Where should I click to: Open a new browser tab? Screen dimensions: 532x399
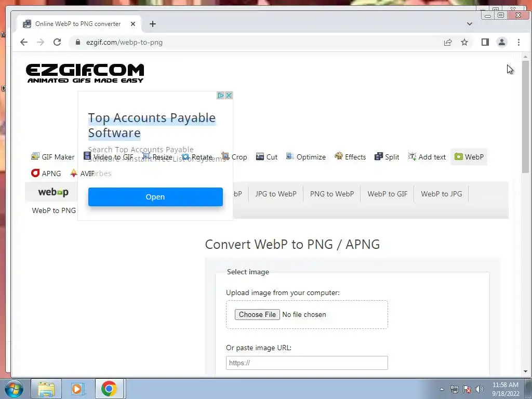tap(153, 24)
